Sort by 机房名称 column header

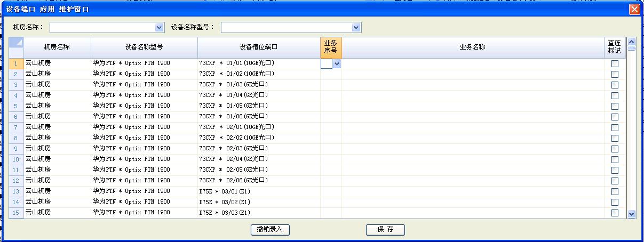[57, 47]
